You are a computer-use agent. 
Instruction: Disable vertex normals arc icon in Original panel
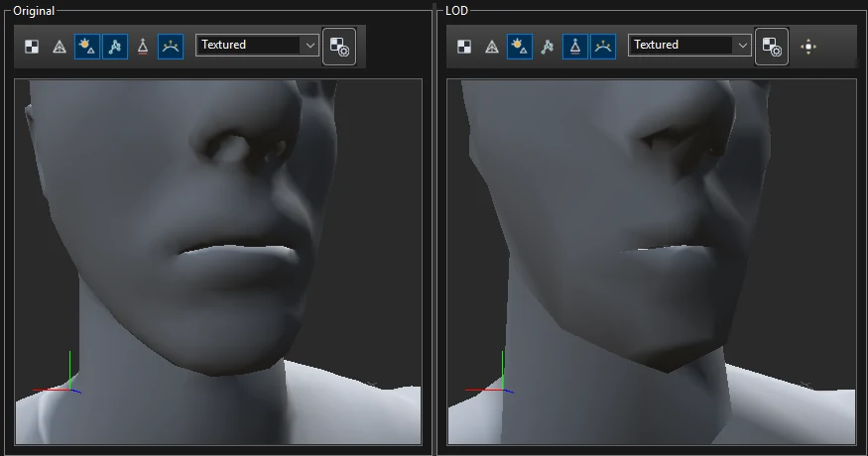170,47
